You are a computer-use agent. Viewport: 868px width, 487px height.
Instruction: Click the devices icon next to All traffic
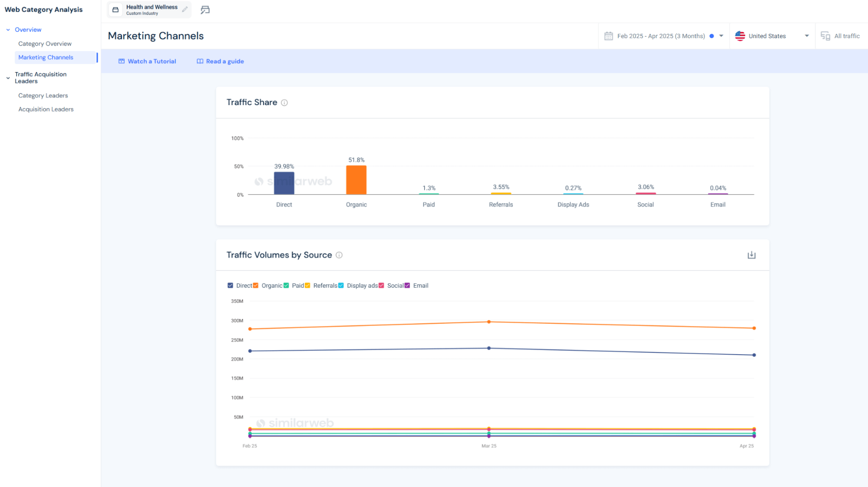point(825,36)
